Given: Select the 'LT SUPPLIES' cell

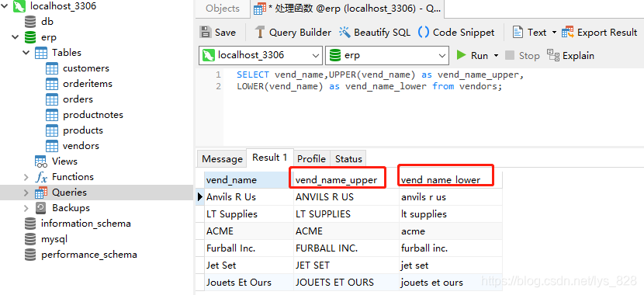Looking at the screenshot, I should coord(346,214).
